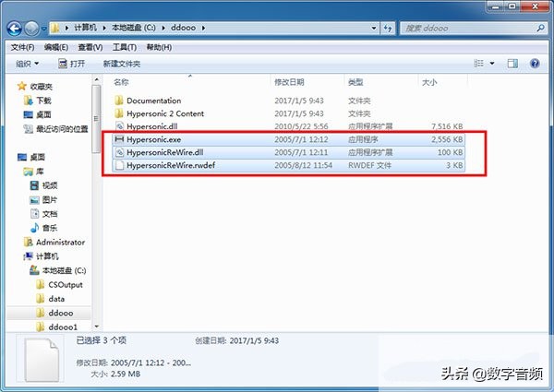The width and height of the screenshot is (554, 392).
Task: Open the view options dropdown arrow
Action: click(492, 64)
